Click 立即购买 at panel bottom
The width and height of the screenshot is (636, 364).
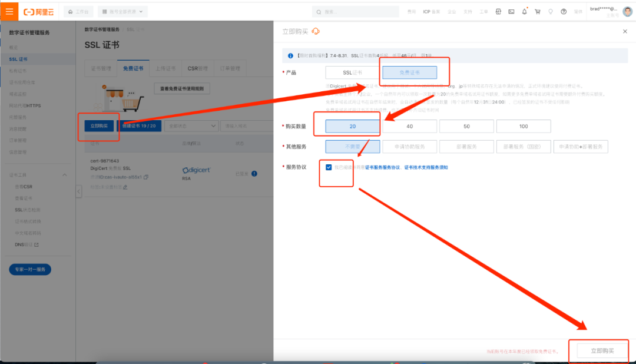pos(602,350)
